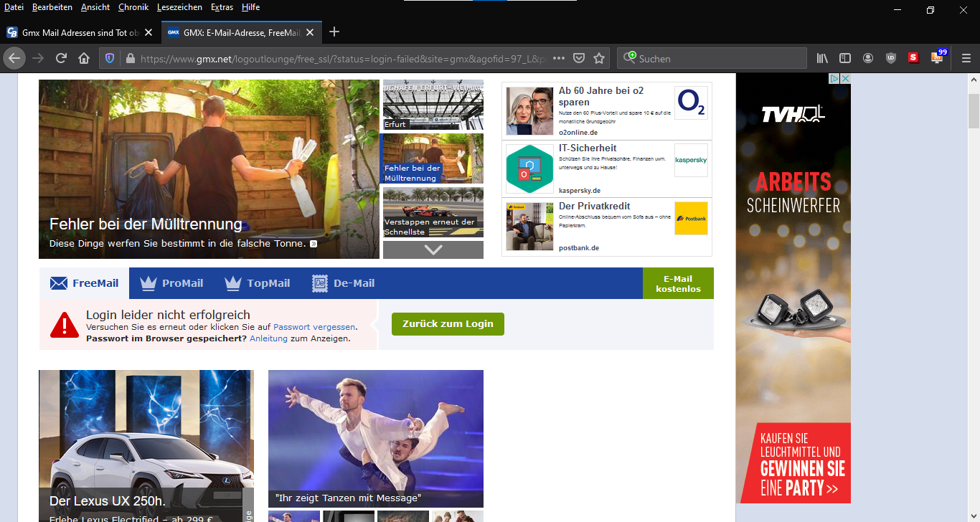
Task: Click the o2 ad couple photo
Action: (x=529, y=111)
